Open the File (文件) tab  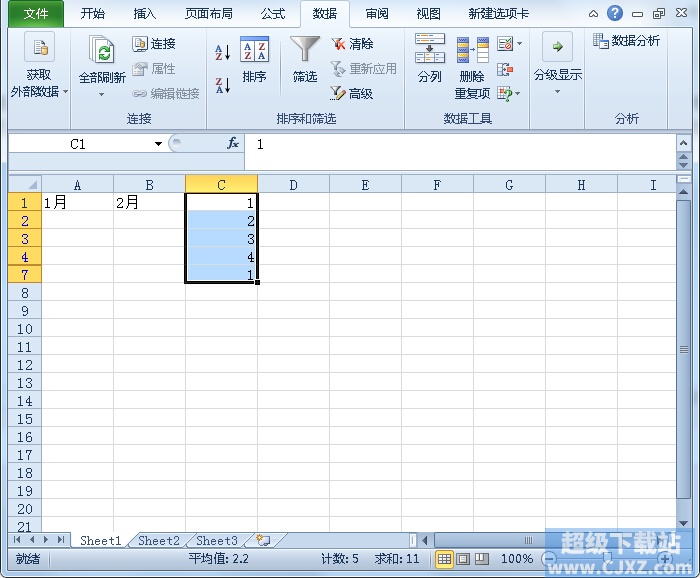pos(36,14)
